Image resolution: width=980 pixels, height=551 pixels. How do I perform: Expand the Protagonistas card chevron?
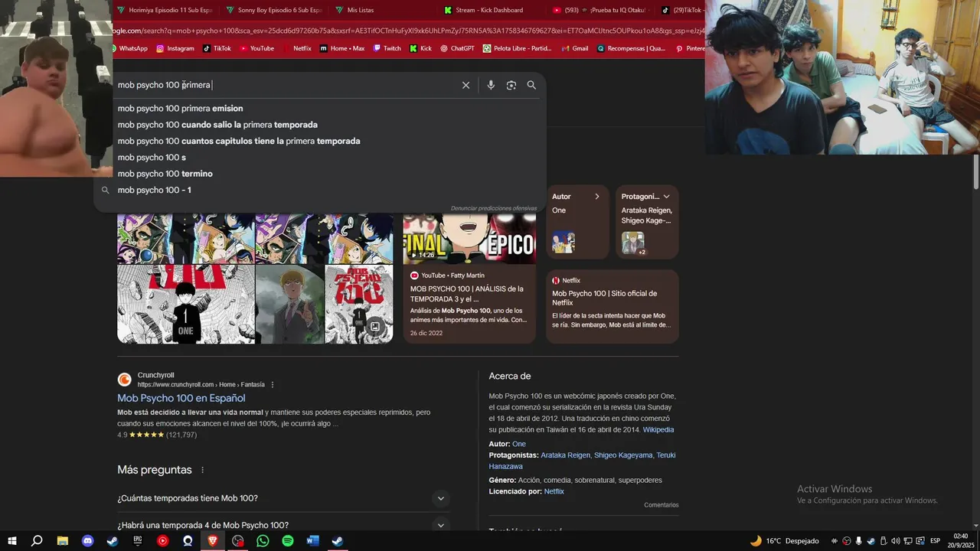pyautogui.click(x=666, y=197)
